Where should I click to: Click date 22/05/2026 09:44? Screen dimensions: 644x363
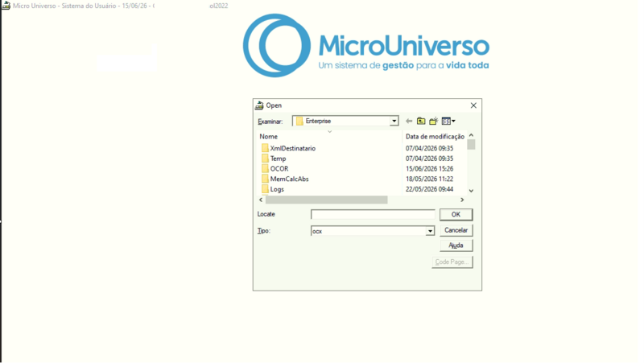coord(429,189)
